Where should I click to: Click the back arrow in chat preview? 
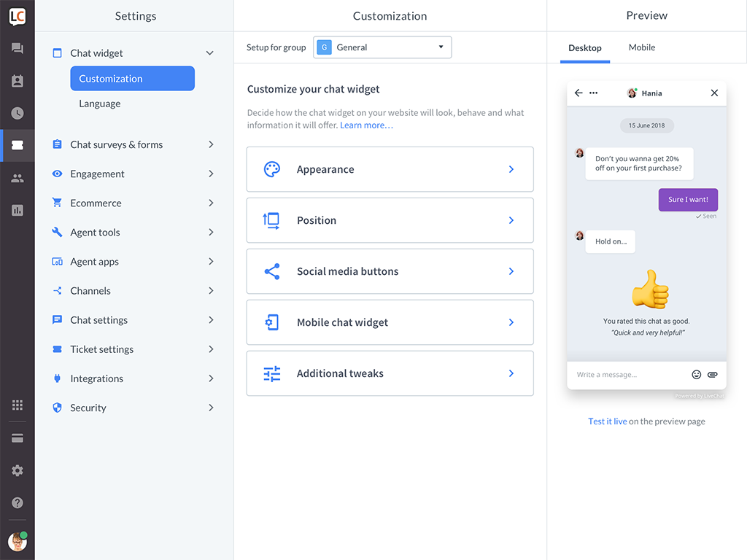pyautogui.click(x=578, y=93)
